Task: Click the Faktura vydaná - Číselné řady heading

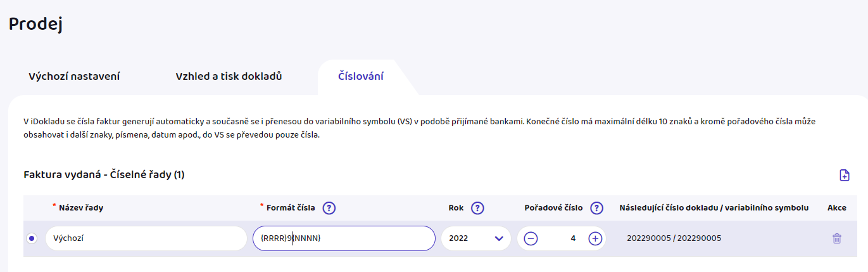Action: tap(104, 174)
